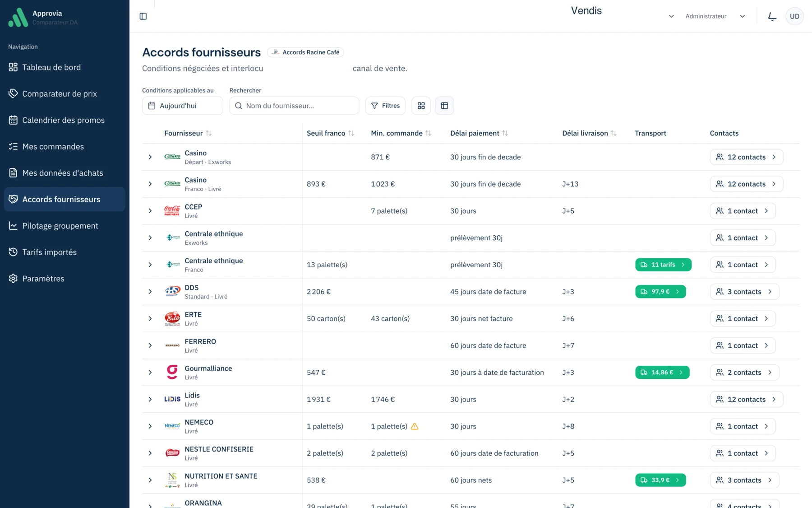Sort by Min. commande column
Viewport: 812px width, 508px height.
tap(401, 133)
